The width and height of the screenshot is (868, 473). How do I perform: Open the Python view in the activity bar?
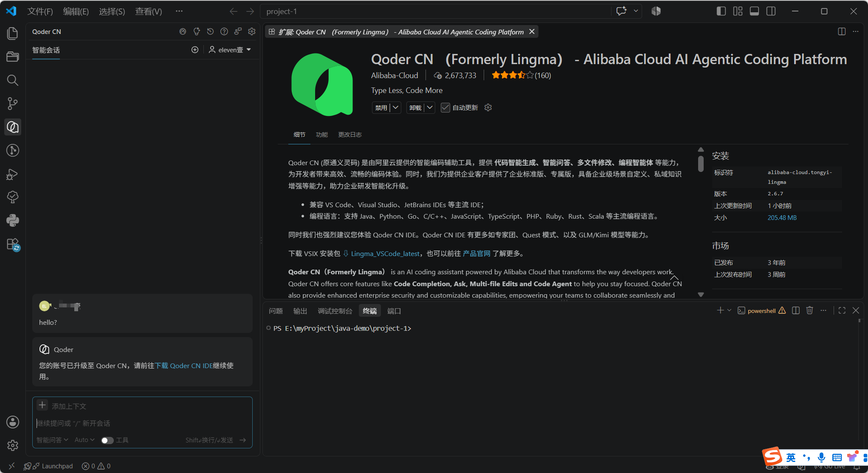point(13,220)
